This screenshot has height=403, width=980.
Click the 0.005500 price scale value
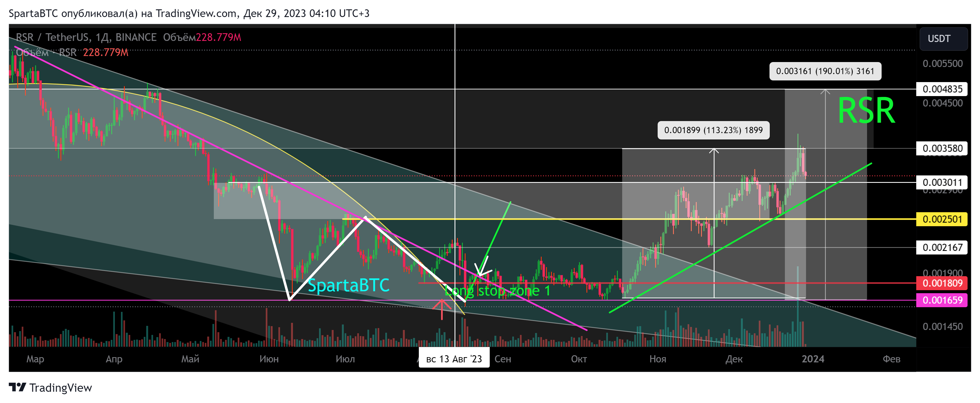(942, 63)
